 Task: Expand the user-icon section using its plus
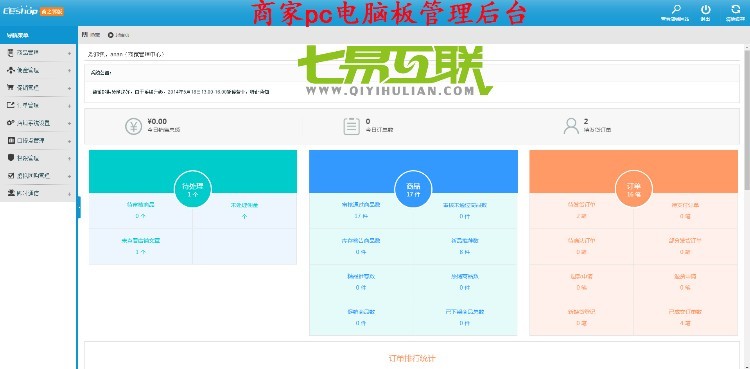[69, 194]
